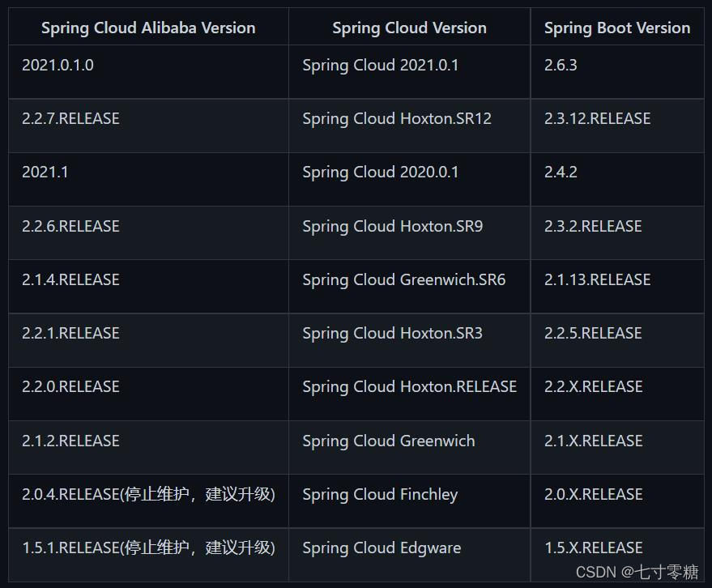This screenshot has height=588, width=712.
Task: Click the Spring Boot Version column header
Action: click(x=617, y=28)
